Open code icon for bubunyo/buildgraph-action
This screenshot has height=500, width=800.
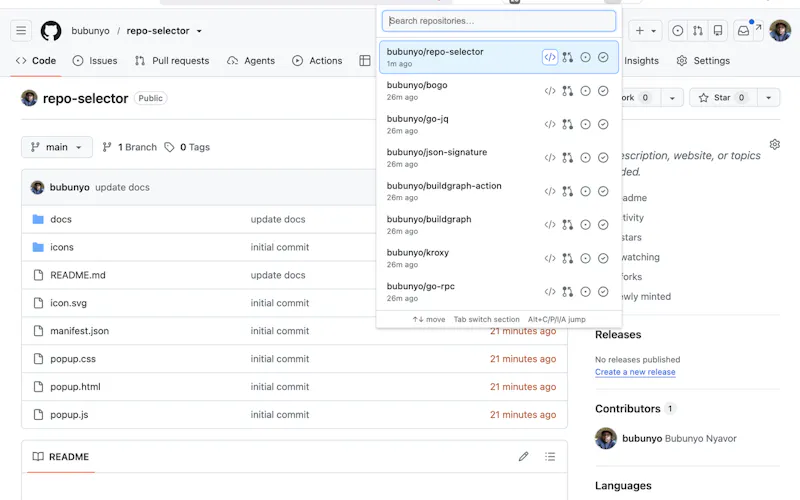click(549, 191)
